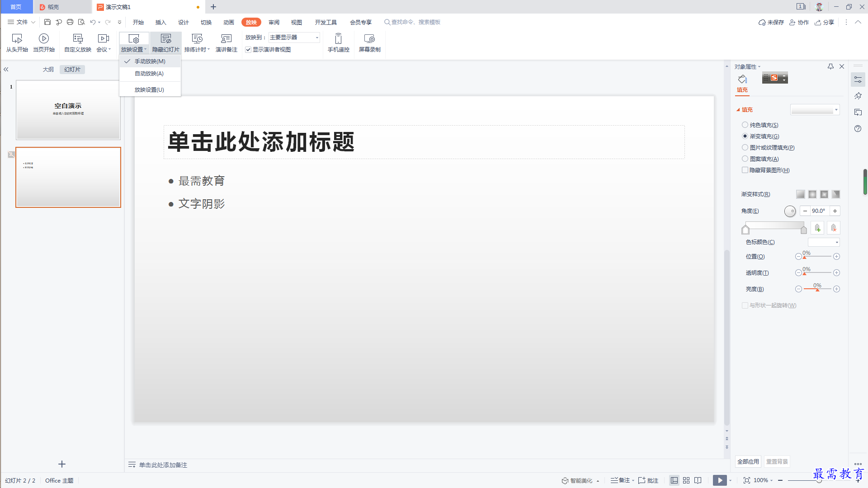Click the print preview icon

[81, 22]
